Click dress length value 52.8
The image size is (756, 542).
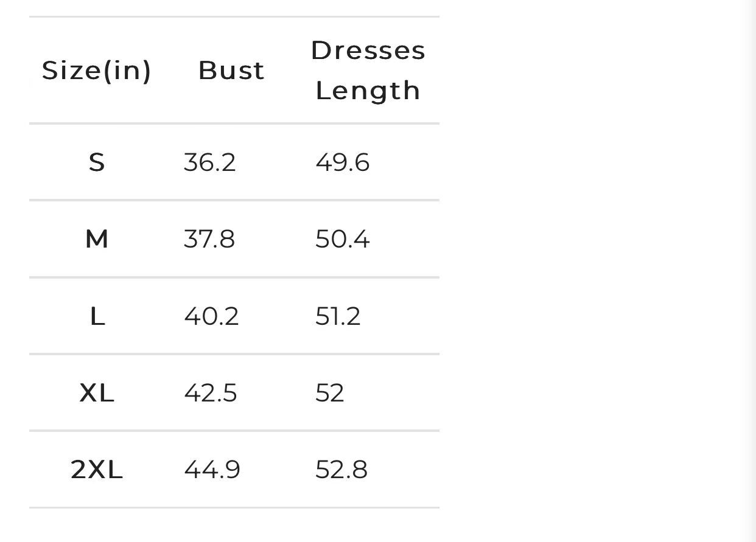click(341, 470)
